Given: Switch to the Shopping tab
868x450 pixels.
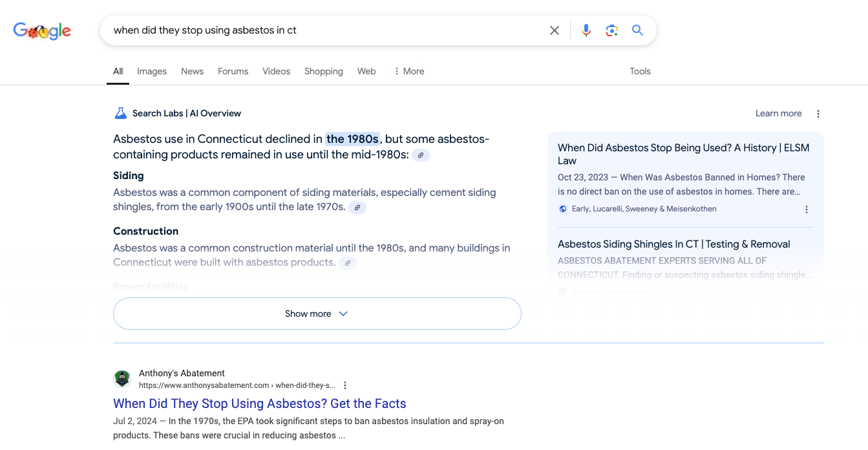Looking at the screenshot, I should tap(324, 71).
